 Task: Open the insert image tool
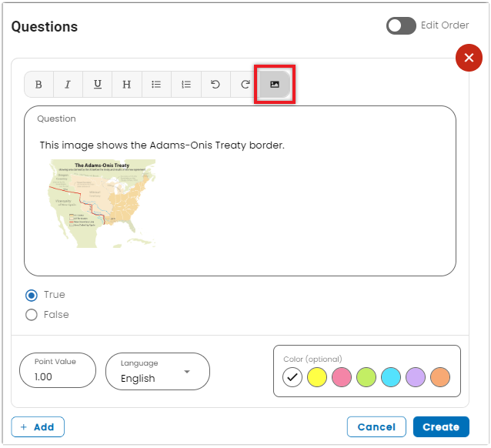[x=275, y=85]
